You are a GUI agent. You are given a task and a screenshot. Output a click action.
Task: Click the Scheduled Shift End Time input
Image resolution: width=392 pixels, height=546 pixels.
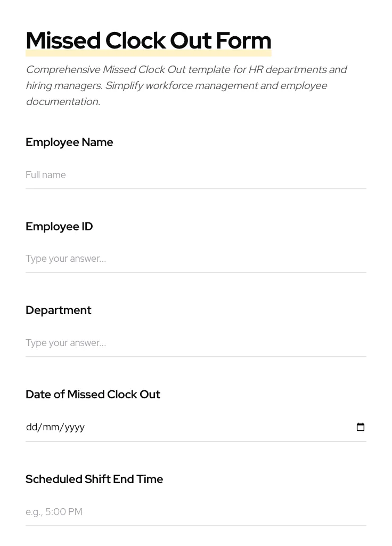195,512
